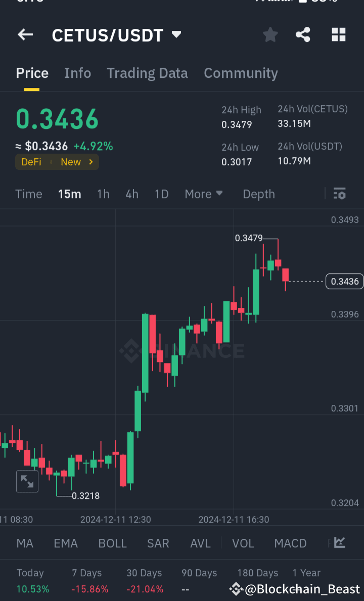This screenshot has height=601, width=364.
Task: Toggle the BOLL indicator
Action: click(112, 543)
